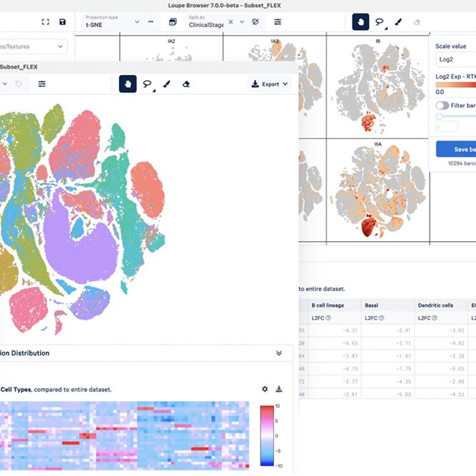Open the Projection type dropdown
Screen dimensions: 476x476
(111, 22)
